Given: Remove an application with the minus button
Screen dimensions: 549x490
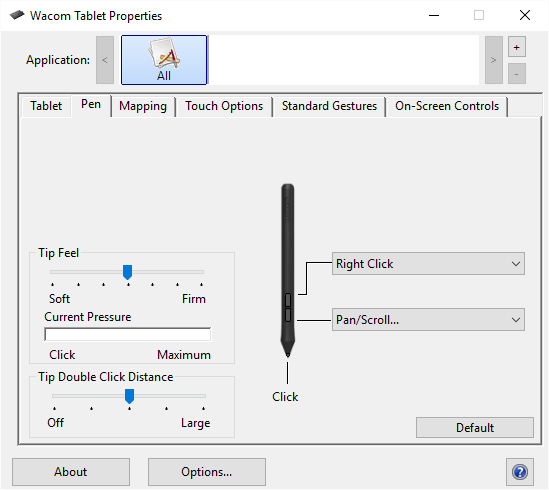Looking at the screenshot, I should (x=516, y=74).
